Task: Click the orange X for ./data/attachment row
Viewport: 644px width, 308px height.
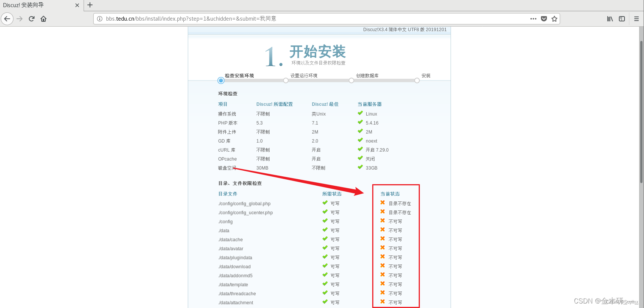Action: [x=382, y=302]
